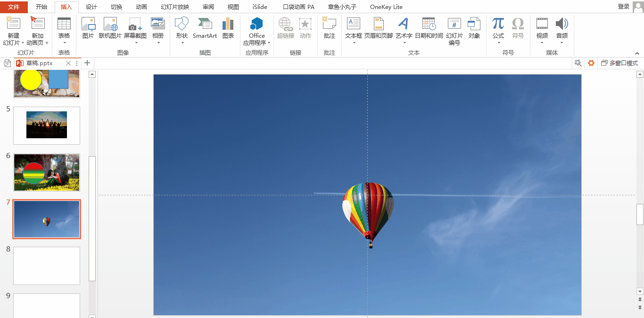Click the 动作 action icon
Screen dimensions: 644x318
(x=305, y=24)
